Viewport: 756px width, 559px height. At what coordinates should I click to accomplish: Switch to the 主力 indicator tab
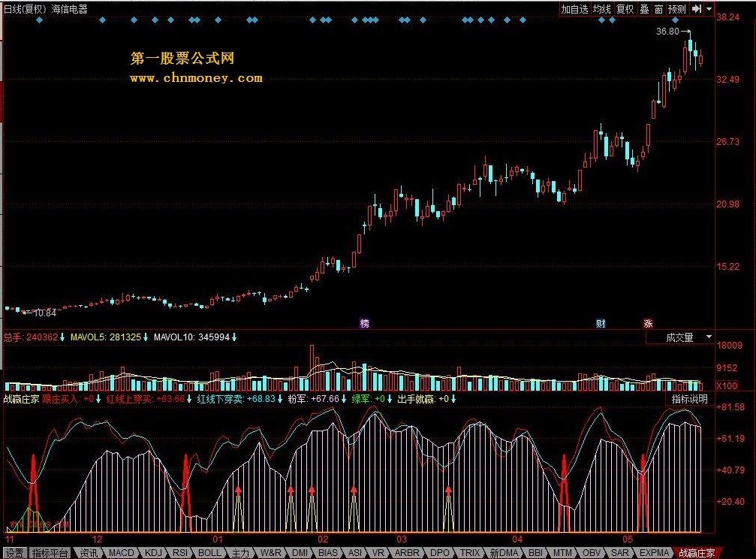(240, 553)
